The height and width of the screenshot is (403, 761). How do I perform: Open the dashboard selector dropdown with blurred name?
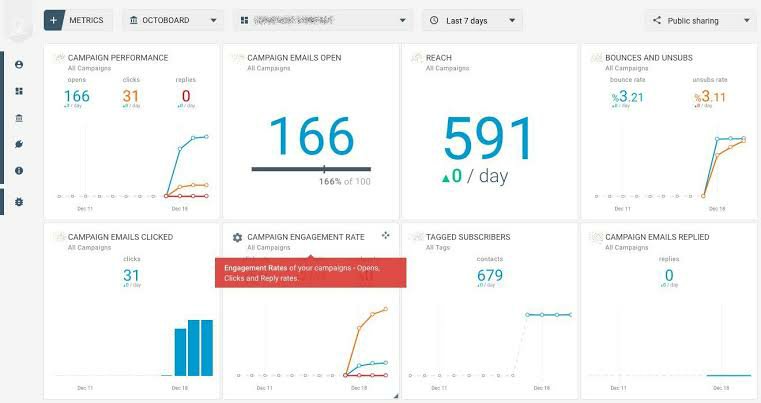coord(323,20)
